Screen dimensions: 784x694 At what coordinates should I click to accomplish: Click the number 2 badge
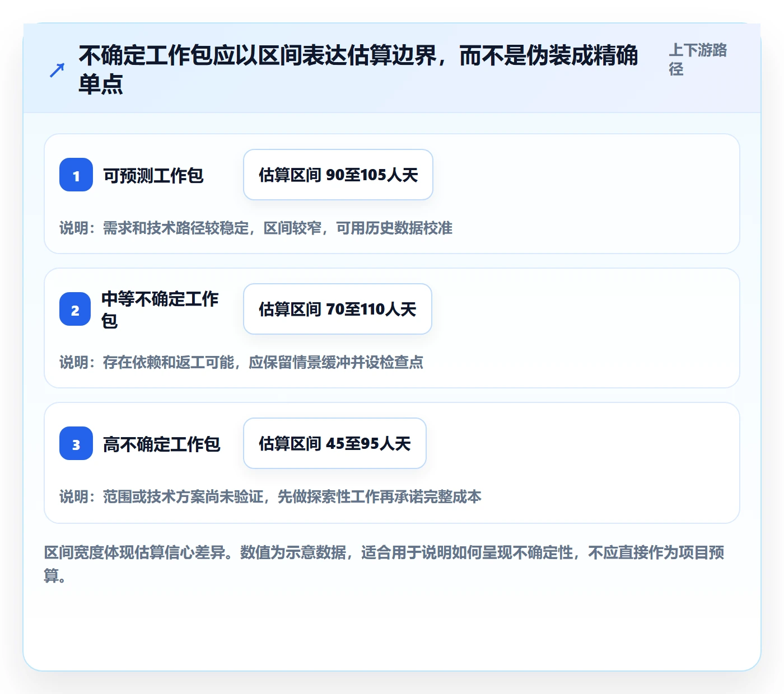75,309
